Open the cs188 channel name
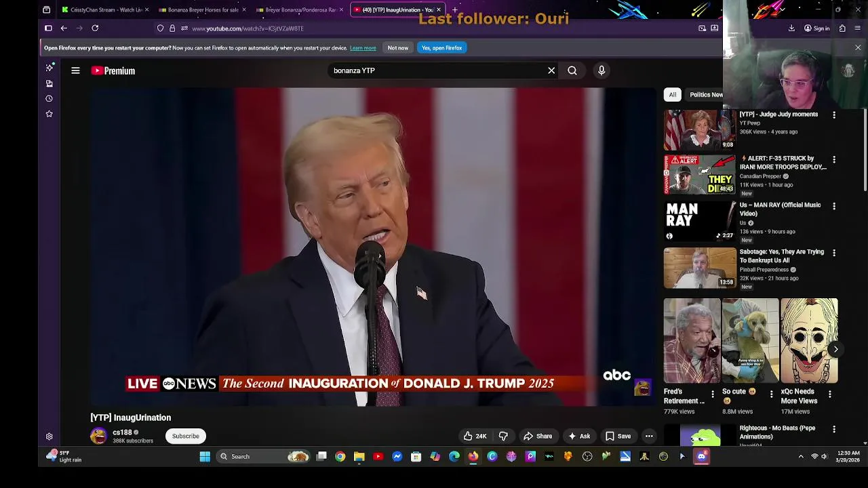Image resolution: width=868 pixels, height=488 pixels. click(x=122, y=432)
